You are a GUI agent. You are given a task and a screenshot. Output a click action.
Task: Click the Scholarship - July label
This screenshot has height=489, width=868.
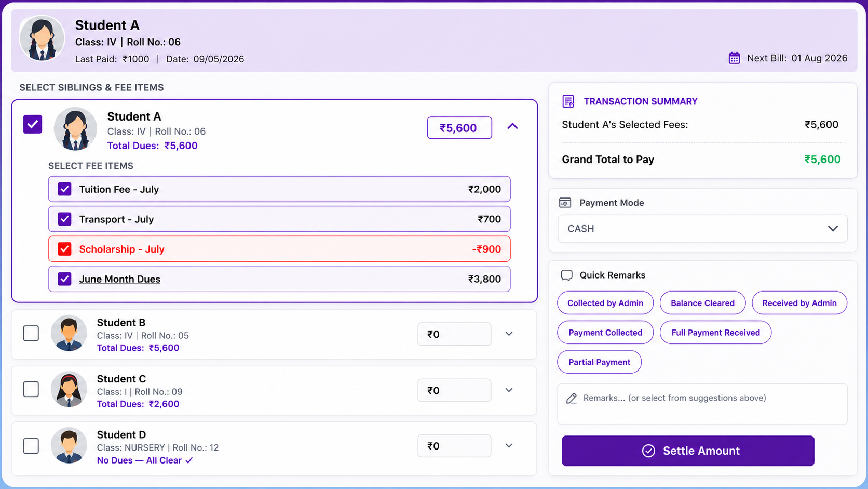tap(121, 249)
